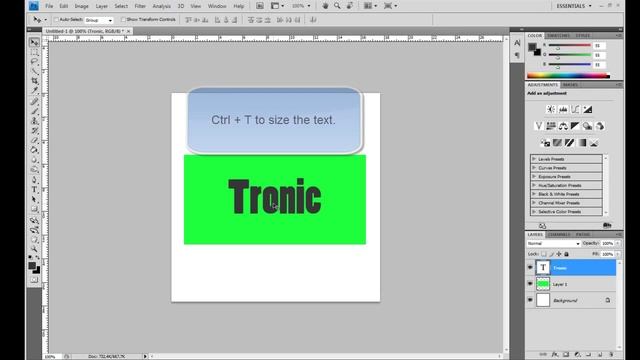Toggle lock position icon
The width and height of the screenshot is (640, 360).
coord(559,254)
